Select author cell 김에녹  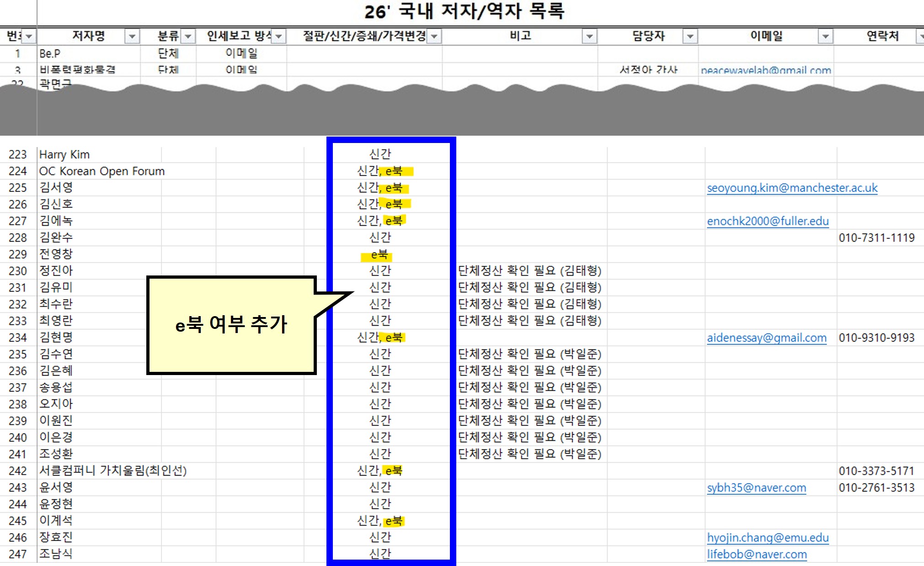pyautogui.click(x=99, y=221)
